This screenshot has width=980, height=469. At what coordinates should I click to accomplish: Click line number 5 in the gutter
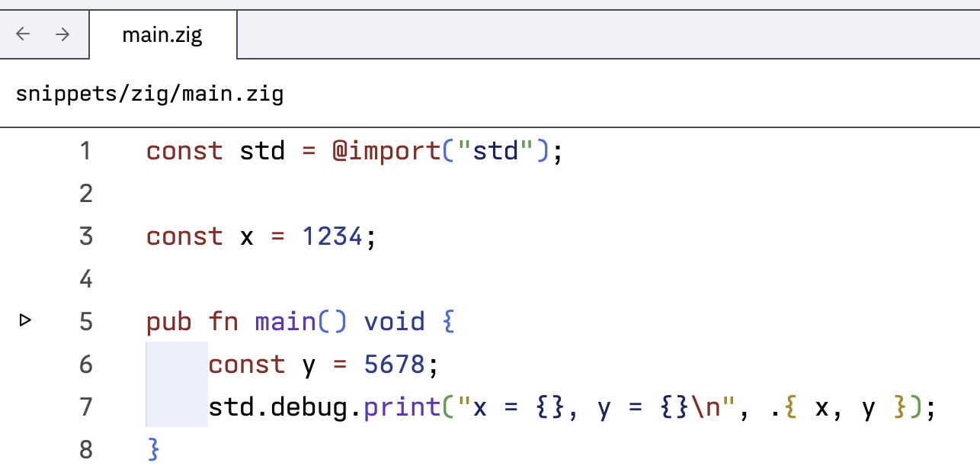85,322
